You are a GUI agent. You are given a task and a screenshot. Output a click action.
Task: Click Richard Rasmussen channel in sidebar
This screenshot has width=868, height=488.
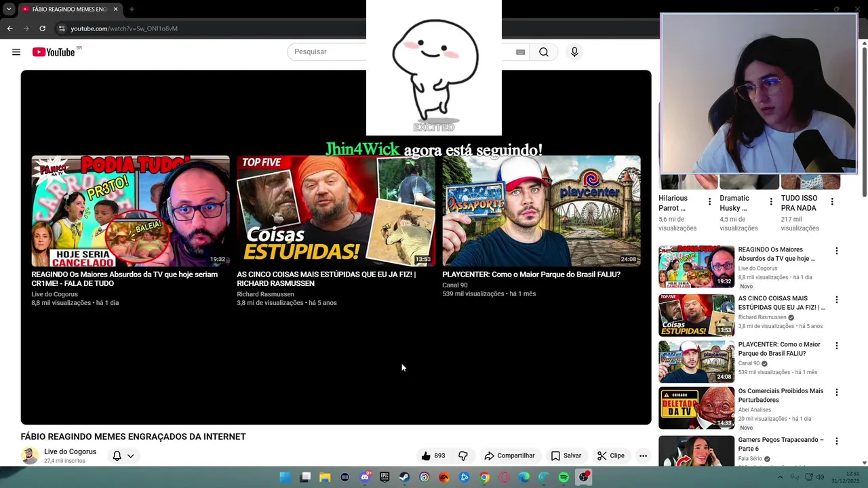tap(762, 317)
